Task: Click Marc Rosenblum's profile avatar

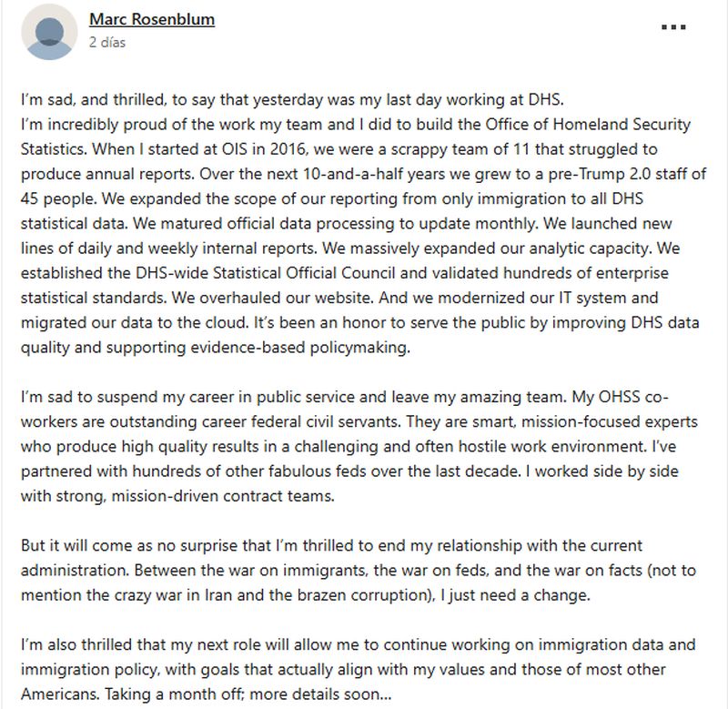Action: coord(49,32)
